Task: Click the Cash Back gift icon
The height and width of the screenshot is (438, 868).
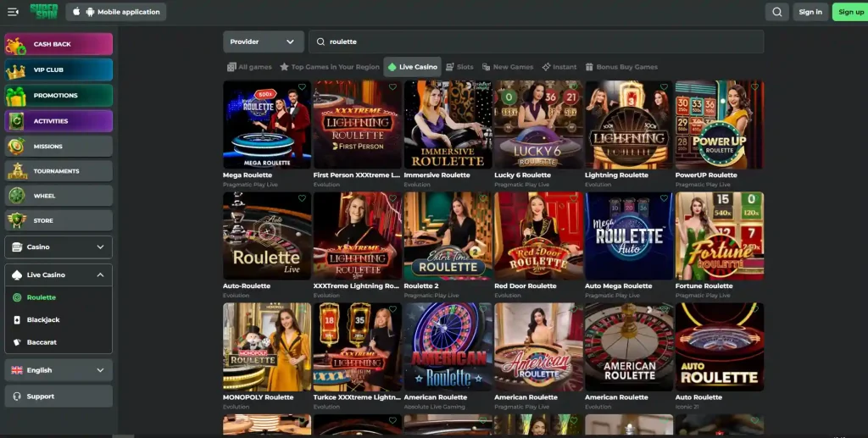Action: [x=16, y=45]
